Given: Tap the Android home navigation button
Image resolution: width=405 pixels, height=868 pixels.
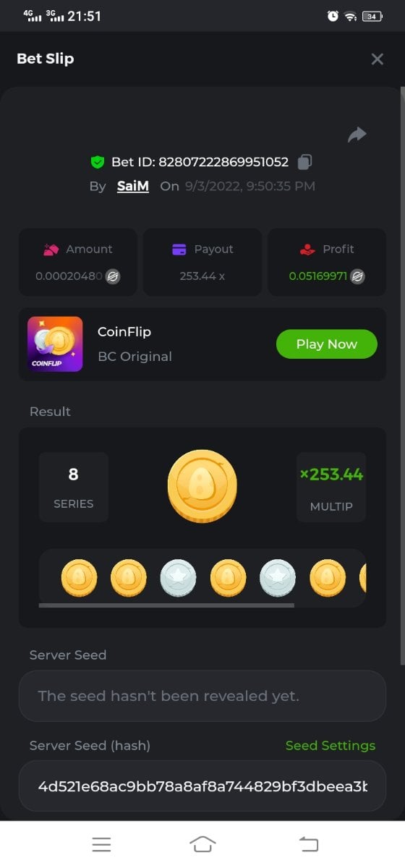Looking at the screenshot, I should point(202,844).
